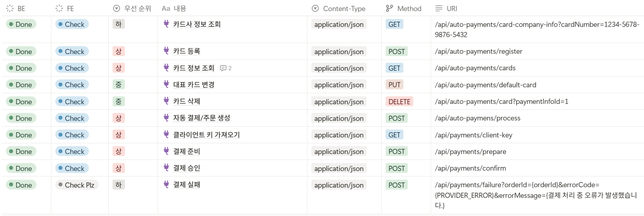Open the comment bubble on 카드 정보 조회
The width and height of the screenshot is (644, 216).
226,68
